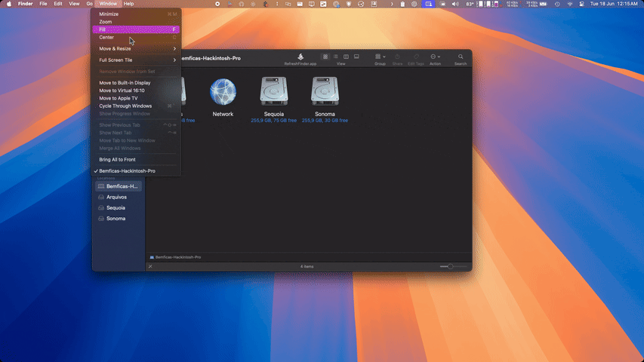Click Bemficas-Hackintosh-Pro in the path bar

coord(175,257)
